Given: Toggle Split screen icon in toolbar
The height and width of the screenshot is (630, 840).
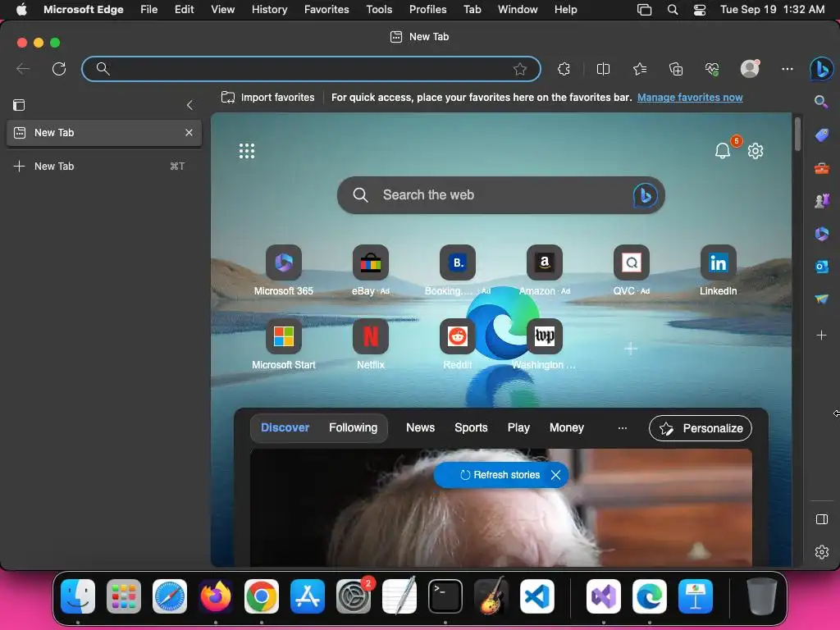Looking at the screenshot, I should tap(603, 69).
